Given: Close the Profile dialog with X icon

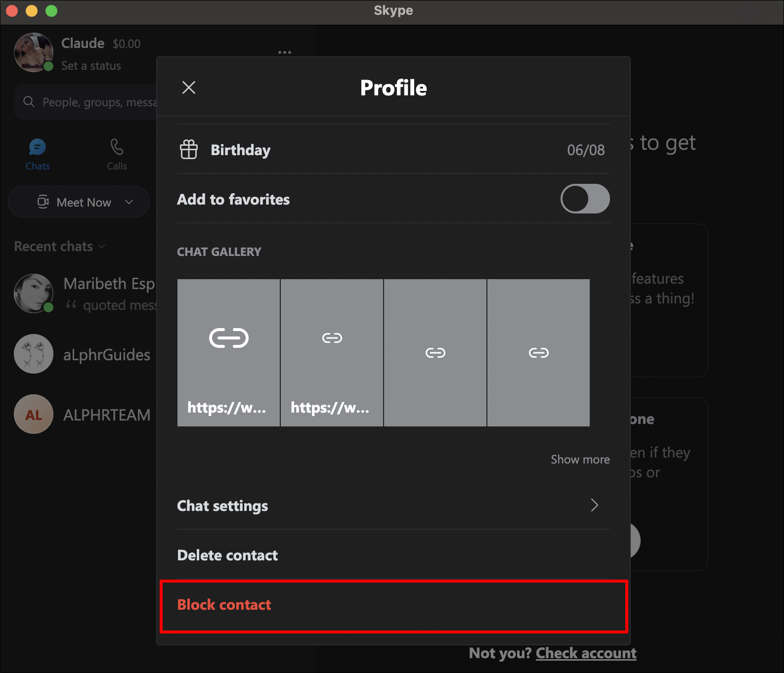Looking at the screenshot, I should (189, 87).
